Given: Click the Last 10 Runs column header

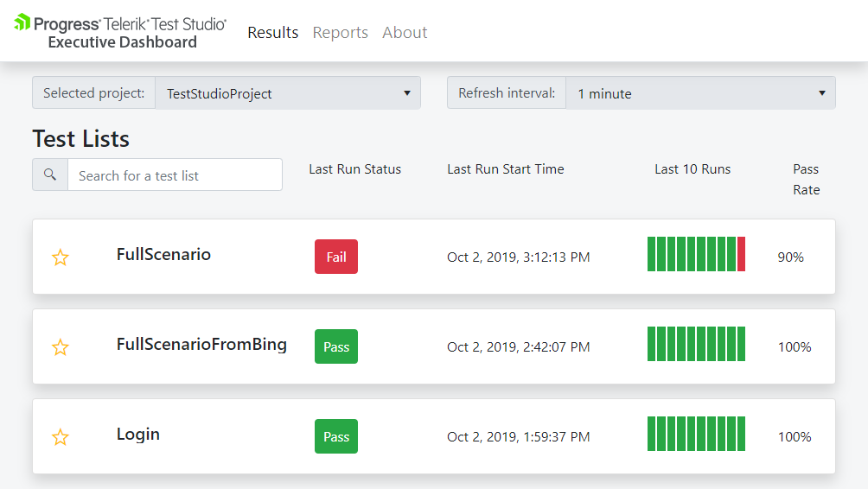Looking at the screenshot, I should pyautogui.click(x=692, y=169).
